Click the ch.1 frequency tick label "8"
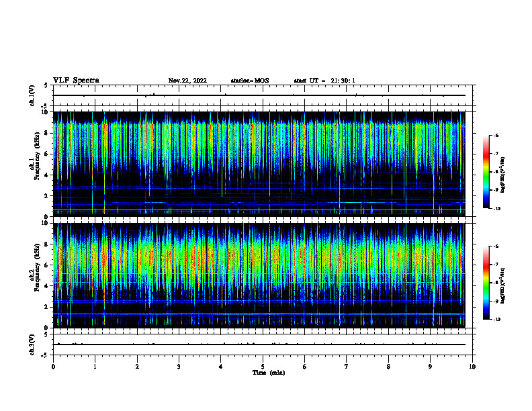 47,133
